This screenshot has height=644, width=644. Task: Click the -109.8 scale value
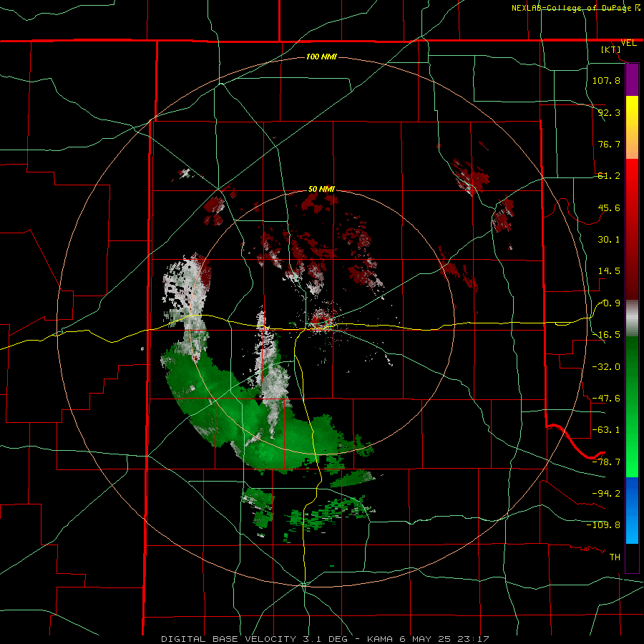603,525
